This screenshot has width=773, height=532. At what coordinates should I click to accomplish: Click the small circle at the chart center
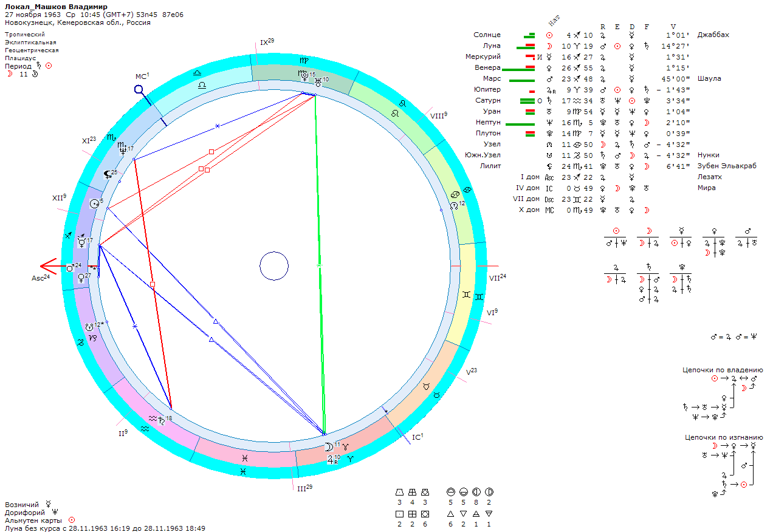[x=273, y=267]
